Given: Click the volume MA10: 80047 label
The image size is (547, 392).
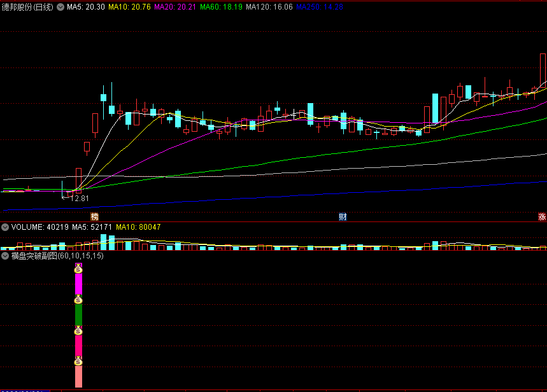Looking at the screenshot, I should (x=138, y=227).
